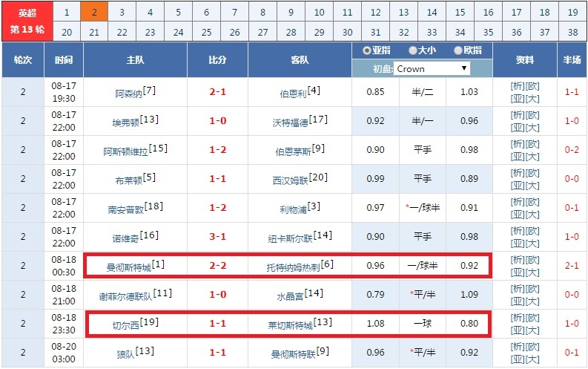Switch to round 25 tab

(x=206, y=32)
